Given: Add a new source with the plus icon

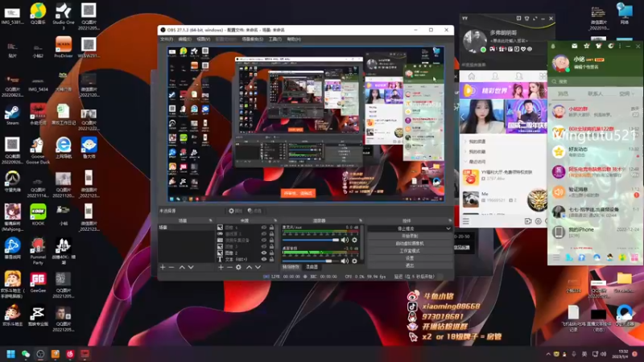Looking at the screenshot, I should [x=221, y=267].
